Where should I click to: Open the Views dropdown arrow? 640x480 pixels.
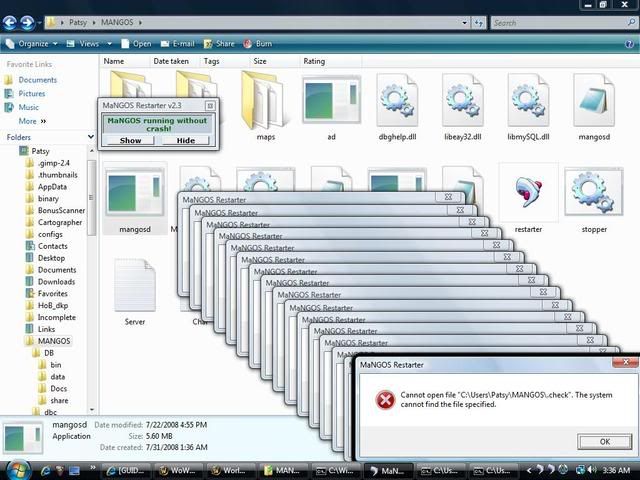pyautogui.click(x=109, y=44)
